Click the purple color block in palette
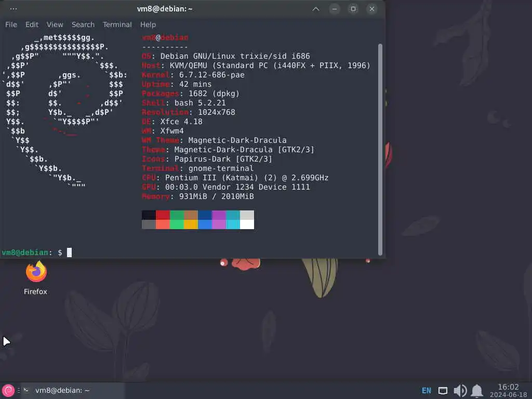 219,215
